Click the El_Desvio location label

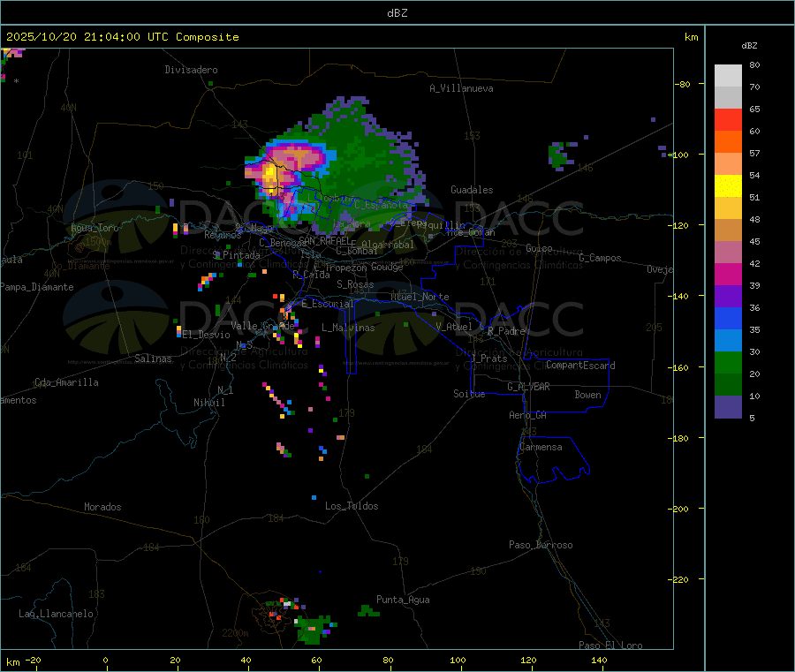click(207, 335)
